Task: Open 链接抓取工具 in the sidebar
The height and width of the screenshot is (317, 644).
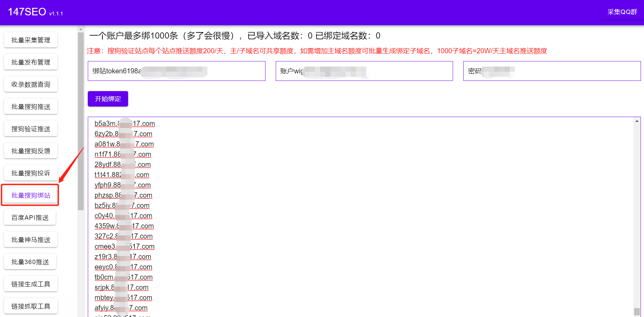Action: [x=31, y=306]
